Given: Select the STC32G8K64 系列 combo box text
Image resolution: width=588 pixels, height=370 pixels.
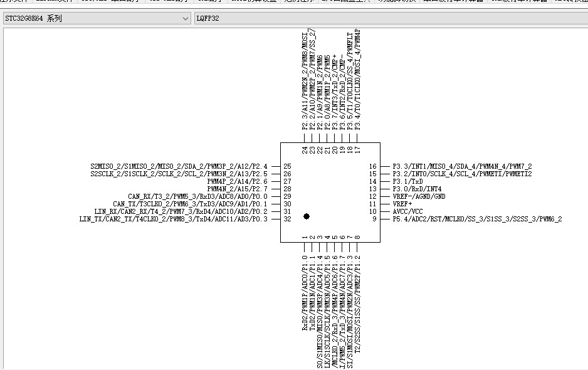Looking at the screenshot, I should click(x=33, y=18).
